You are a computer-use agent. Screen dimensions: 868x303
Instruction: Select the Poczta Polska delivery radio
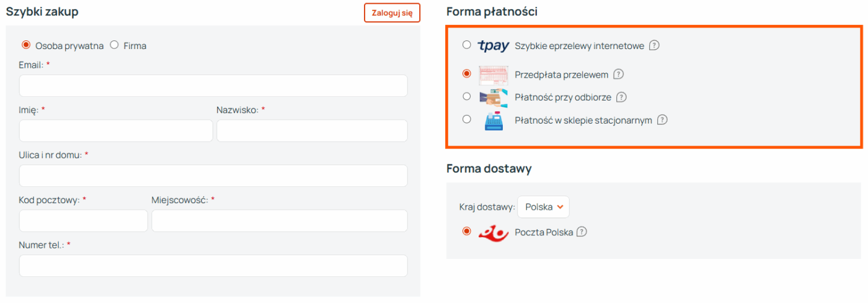[466, 231]
